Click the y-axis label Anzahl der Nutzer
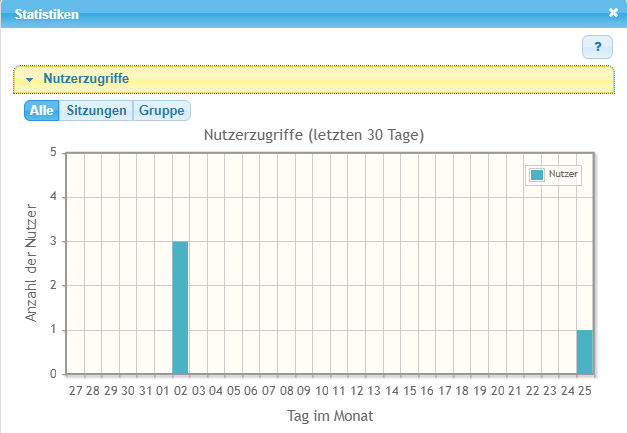This screenshot has height=433, width=627. click(x=31, y=263)
